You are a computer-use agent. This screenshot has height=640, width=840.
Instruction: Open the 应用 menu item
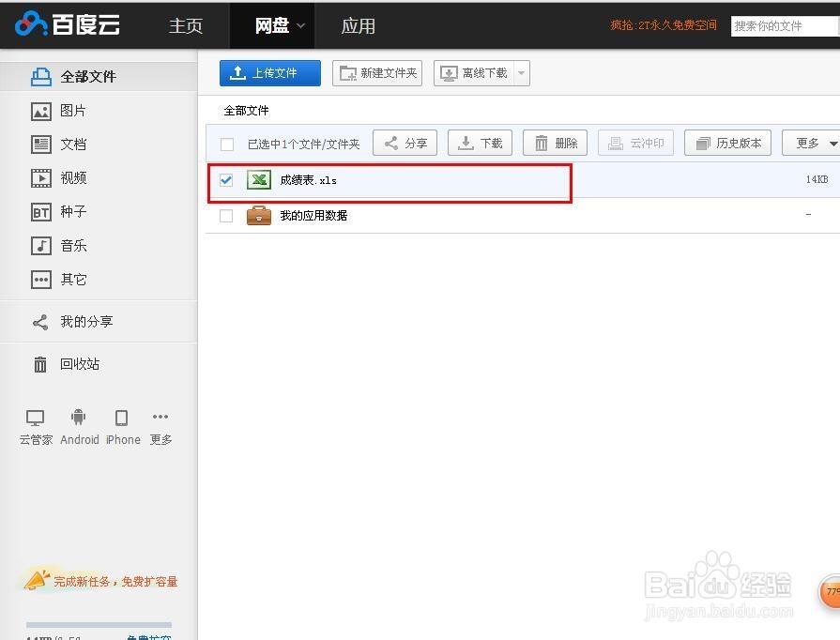pos(358,25)
